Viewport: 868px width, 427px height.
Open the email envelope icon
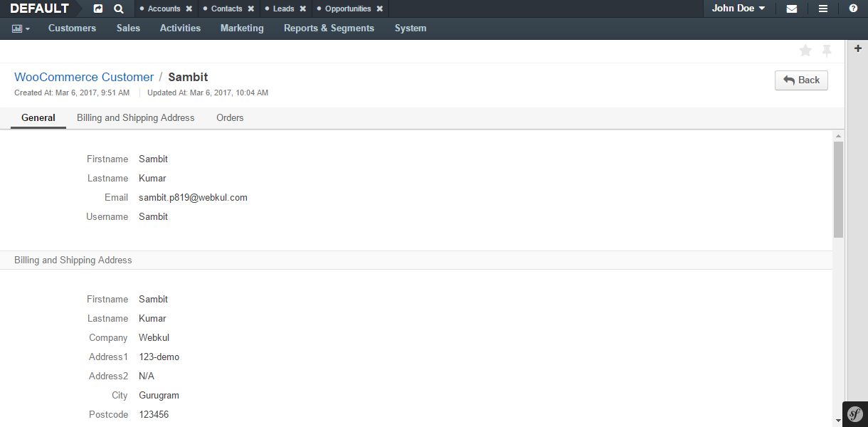(791, 9)
